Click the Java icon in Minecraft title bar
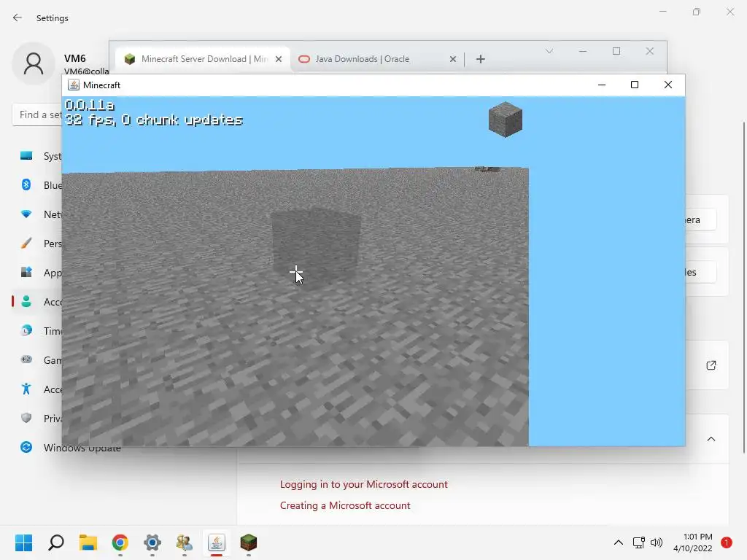747x560 pixels. pyautogui.click(x=74, y=85)
